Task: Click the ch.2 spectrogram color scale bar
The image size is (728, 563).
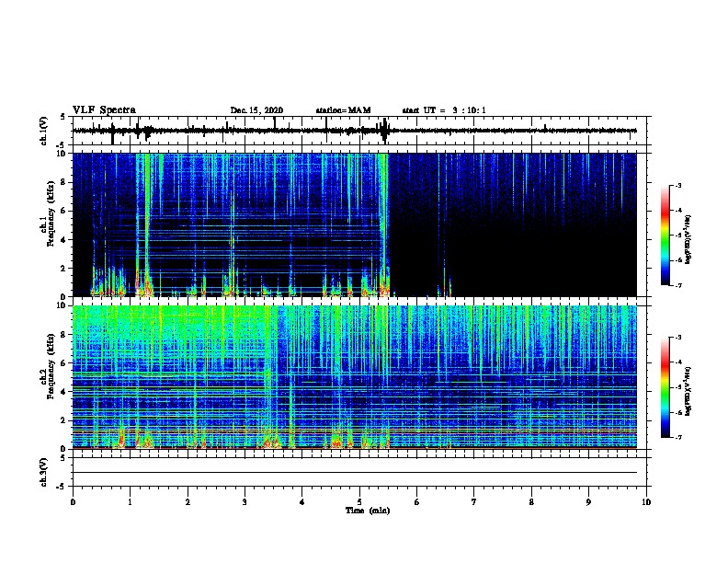Action: click(x=665, y=387)
